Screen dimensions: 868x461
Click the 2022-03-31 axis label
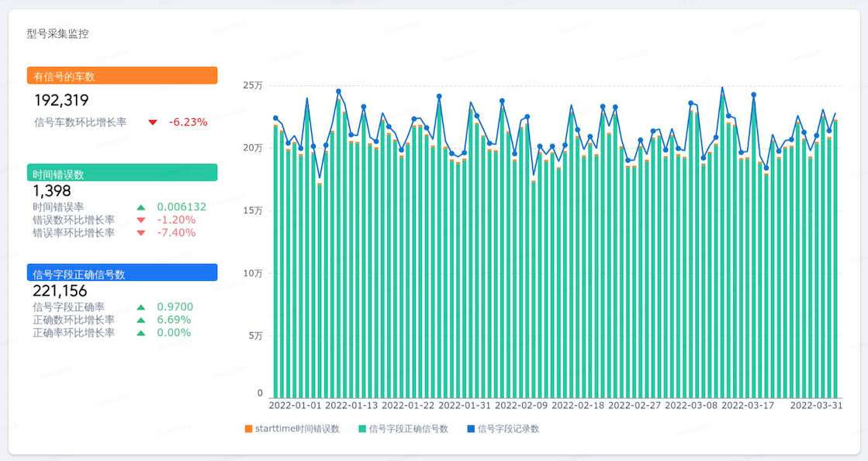point(816,406)
